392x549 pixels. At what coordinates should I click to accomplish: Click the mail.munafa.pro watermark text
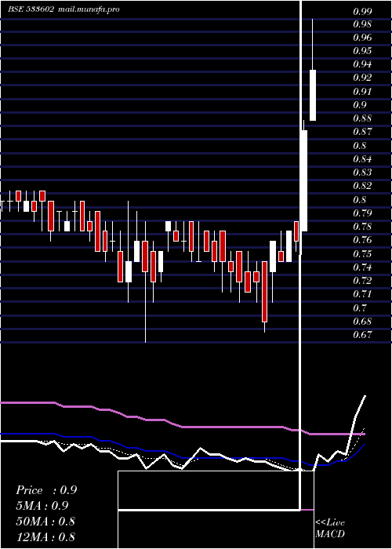coord(89,9)
